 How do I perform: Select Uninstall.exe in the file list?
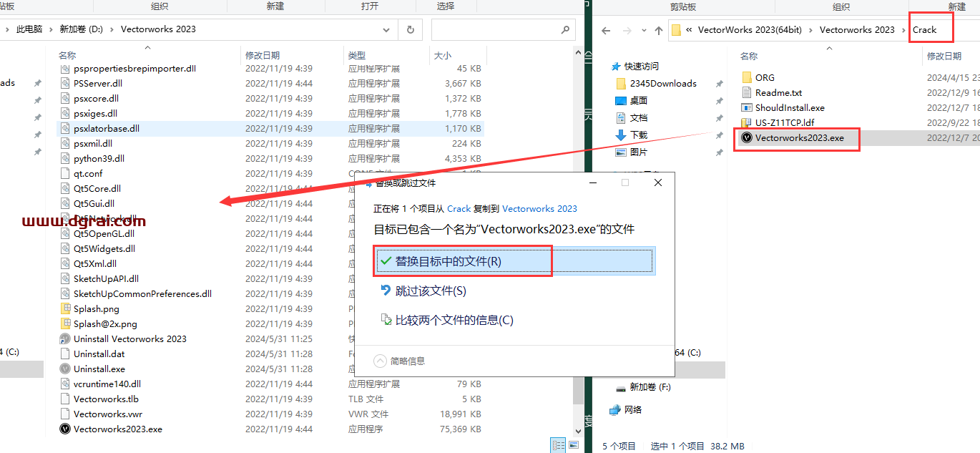(99, 369)
